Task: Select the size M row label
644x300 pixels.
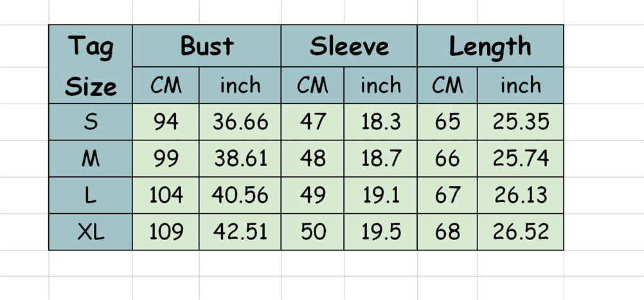Action: tap(91, 158)
